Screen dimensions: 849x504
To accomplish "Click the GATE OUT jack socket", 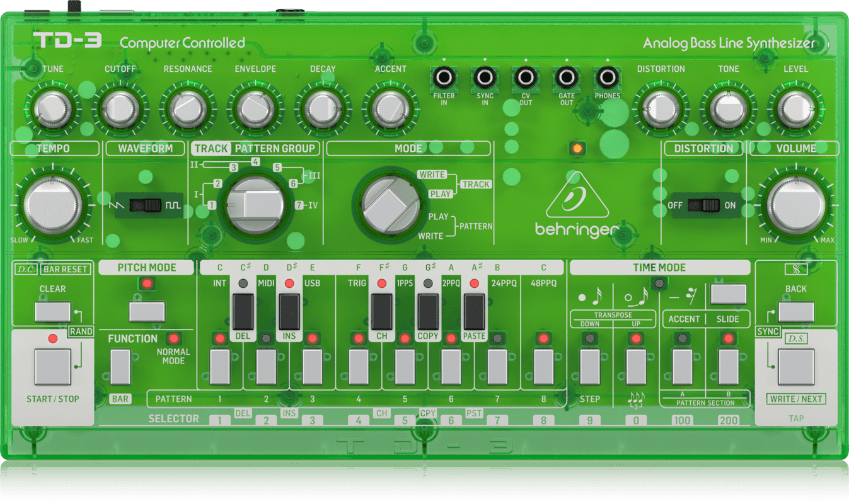I will coord(567,78).
